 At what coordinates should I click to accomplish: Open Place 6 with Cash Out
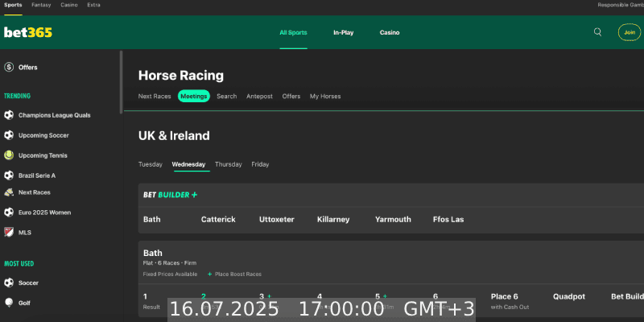[510, 301]
